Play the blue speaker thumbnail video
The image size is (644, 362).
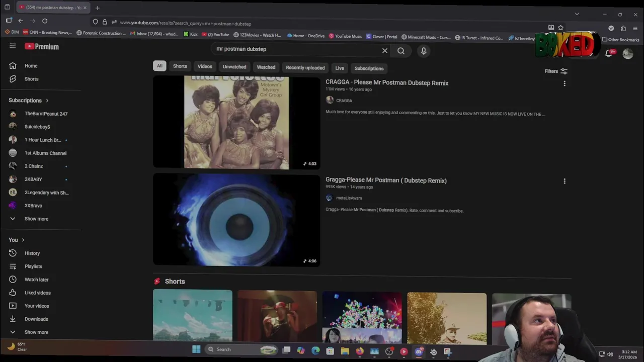(236, 220)
